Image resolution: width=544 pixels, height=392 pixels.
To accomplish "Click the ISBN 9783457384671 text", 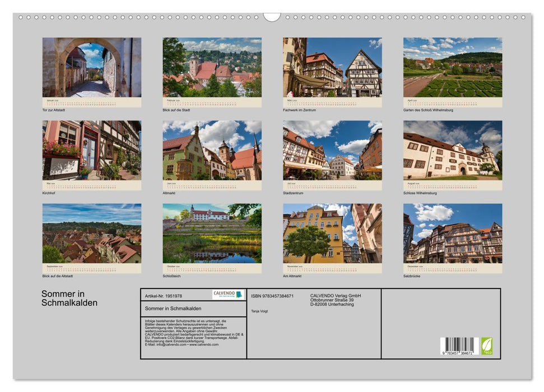I will point(272,295).
